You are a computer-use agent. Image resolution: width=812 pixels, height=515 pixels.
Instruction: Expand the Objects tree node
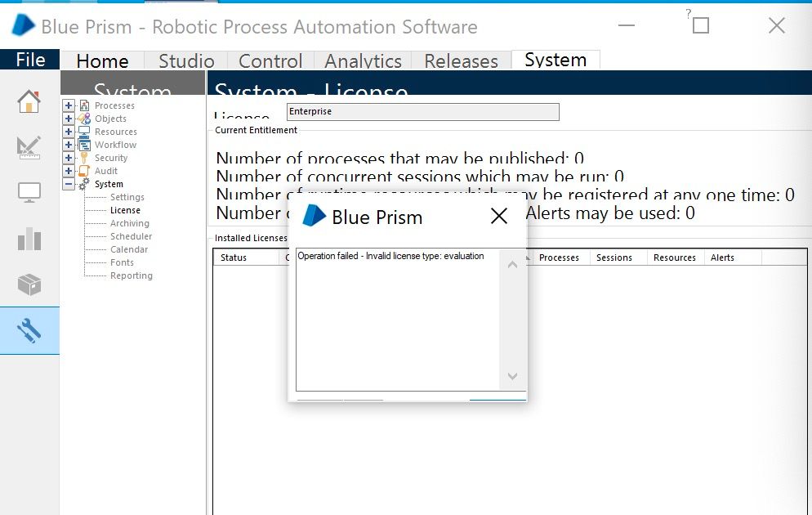[x=69, y=119]
